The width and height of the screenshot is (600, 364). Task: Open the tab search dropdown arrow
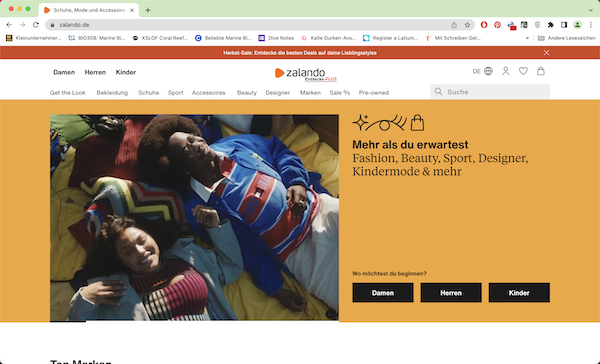click(591, 10)
